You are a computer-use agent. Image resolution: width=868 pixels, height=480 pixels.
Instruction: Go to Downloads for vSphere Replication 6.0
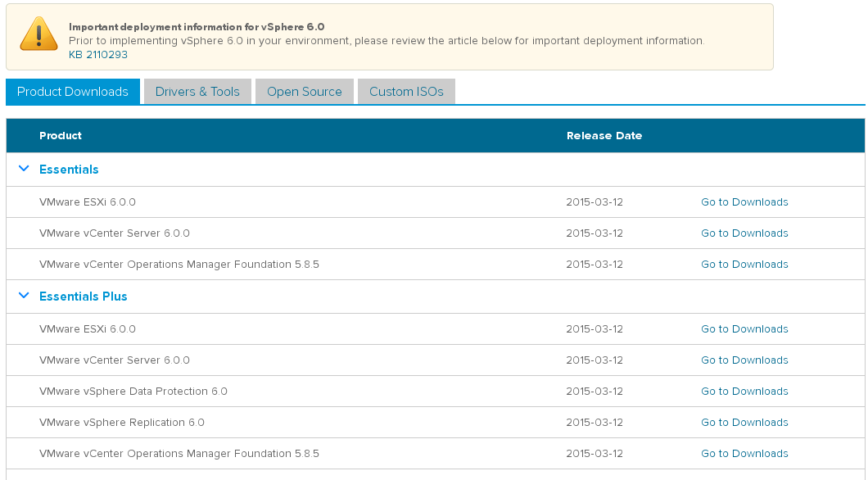[744, 422]
